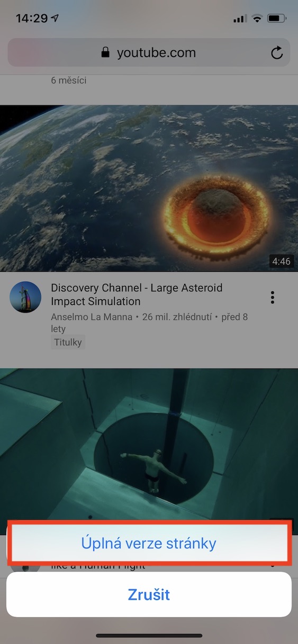Tap the home indicator bar
Screen dimensions: 298x644
(149, 635)
